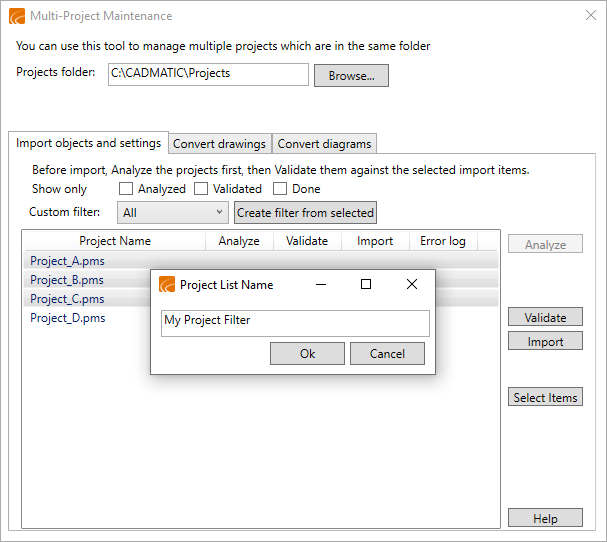Click the Browse... button
The width and height of the screenshot is (607, 542).
351,76
